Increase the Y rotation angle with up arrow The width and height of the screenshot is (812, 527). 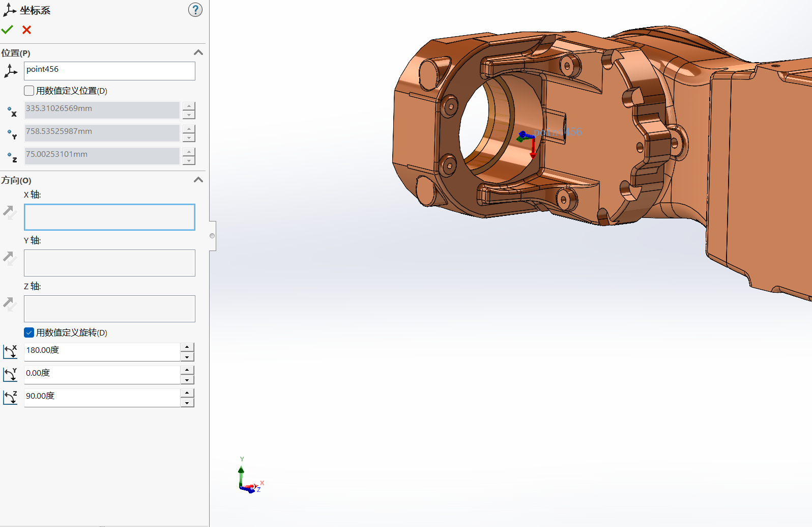click(x=187, y=370)
